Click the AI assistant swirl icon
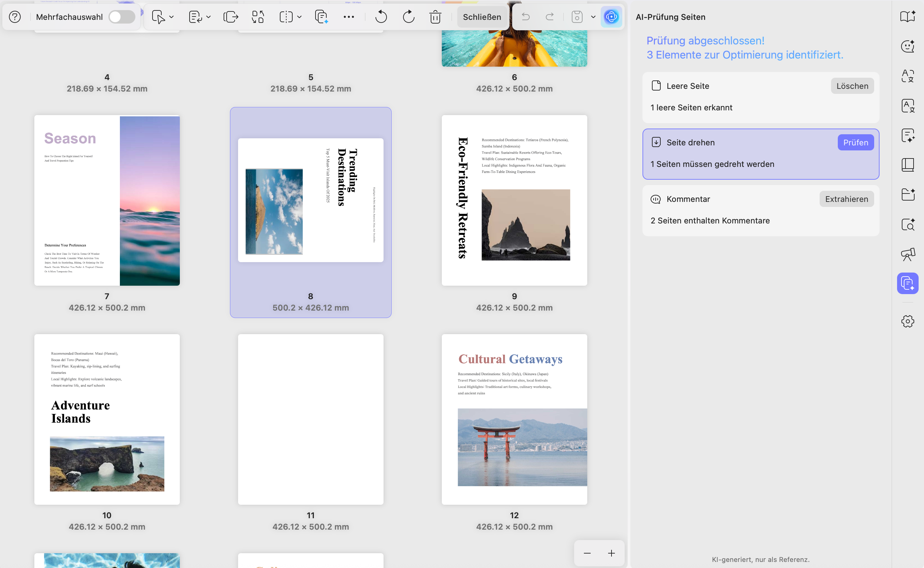 click(611, 17)
